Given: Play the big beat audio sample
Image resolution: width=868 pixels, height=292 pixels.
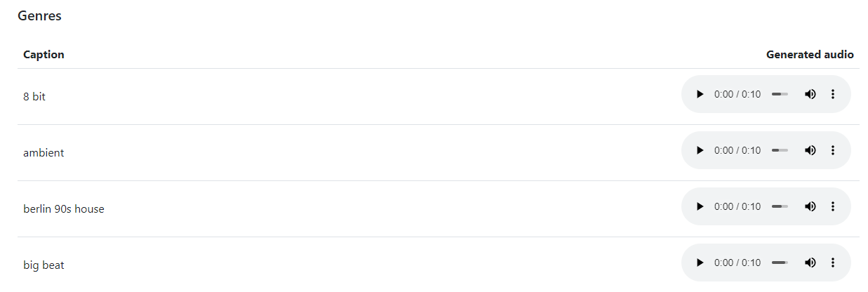Looking at the screenshot, I should (x=700, y=263).
